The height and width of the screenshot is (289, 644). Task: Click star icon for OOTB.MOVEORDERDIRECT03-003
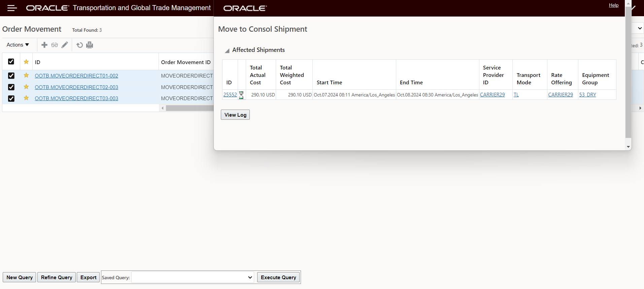pyautogui.click(x=26, y=98)
